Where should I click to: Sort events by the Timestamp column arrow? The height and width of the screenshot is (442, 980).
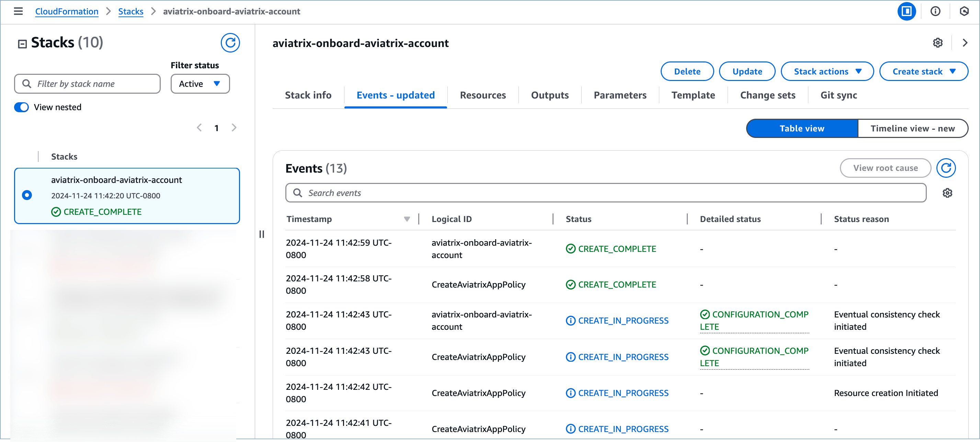[x=407, y=219]
